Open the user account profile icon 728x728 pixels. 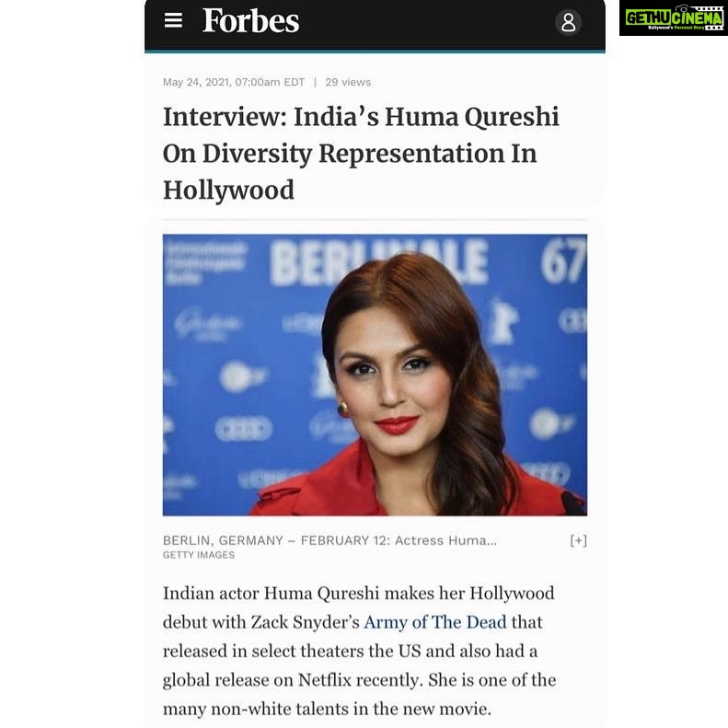(x=568, y=22)
